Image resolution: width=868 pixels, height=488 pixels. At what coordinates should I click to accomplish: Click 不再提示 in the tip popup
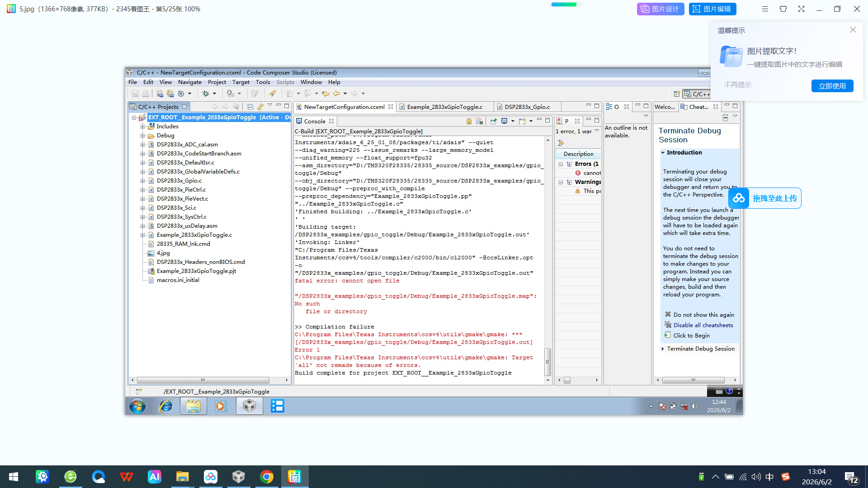738,84
